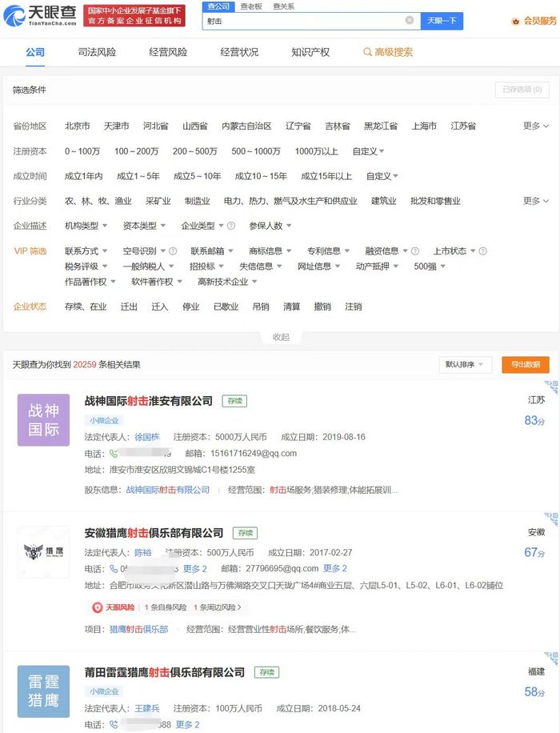The width and height of the screenshot is (560, 733).
Task: Click help icon next to 企业类型
Action: click(x=231, y=226)
